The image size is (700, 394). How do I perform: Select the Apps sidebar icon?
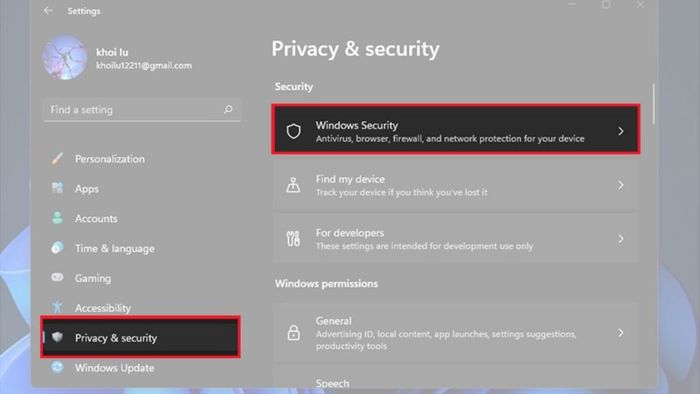point(57,188)
